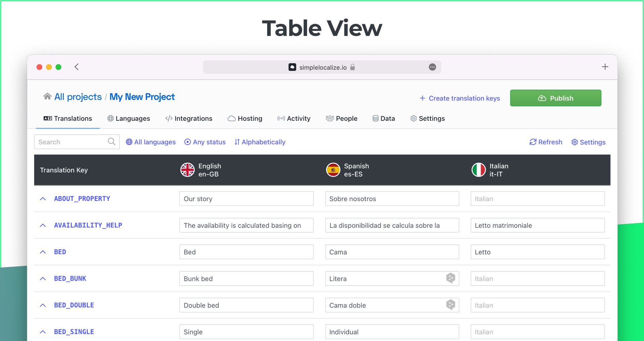Viewport: 644px width, 341px height.
Task: Open the Alphabetically sort option
Action: tap(260, 142)
